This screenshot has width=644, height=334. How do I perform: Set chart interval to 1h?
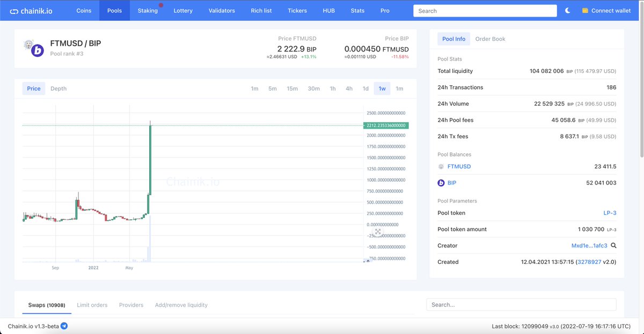(333, 88)
